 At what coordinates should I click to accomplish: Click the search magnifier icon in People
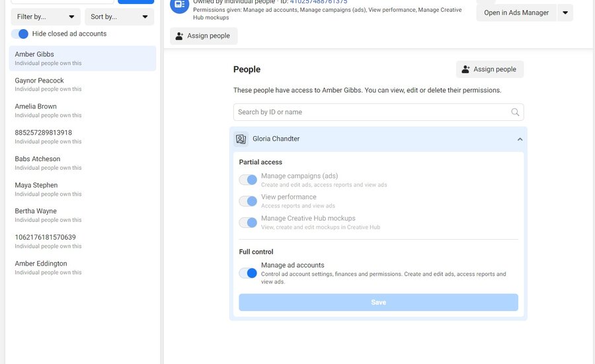(515, 112)
